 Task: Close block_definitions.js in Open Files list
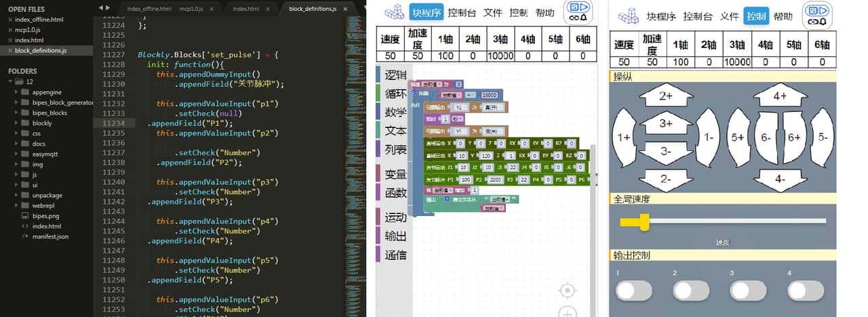(x=9, y=50)
